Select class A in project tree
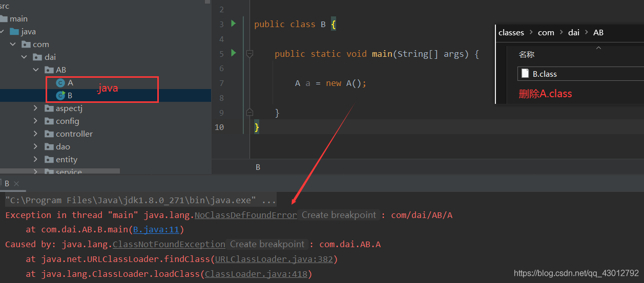The height and width of the screenshot is (283, 644). point(70,83)
